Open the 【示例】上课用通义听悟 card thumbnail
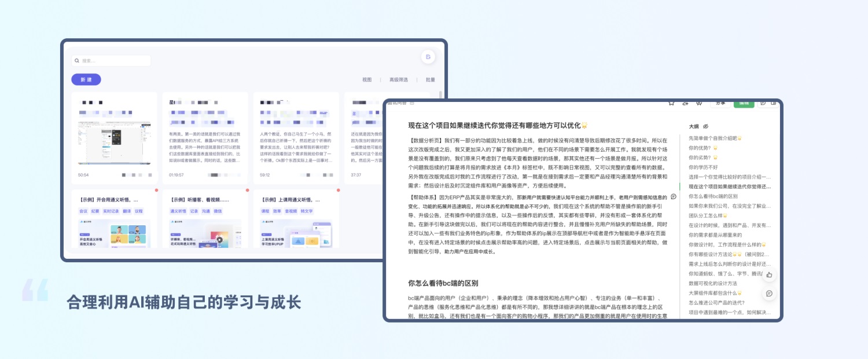Image resolution: width=868 pixels, height=359 pixels. pyautogui.click(x=296, y=235)
